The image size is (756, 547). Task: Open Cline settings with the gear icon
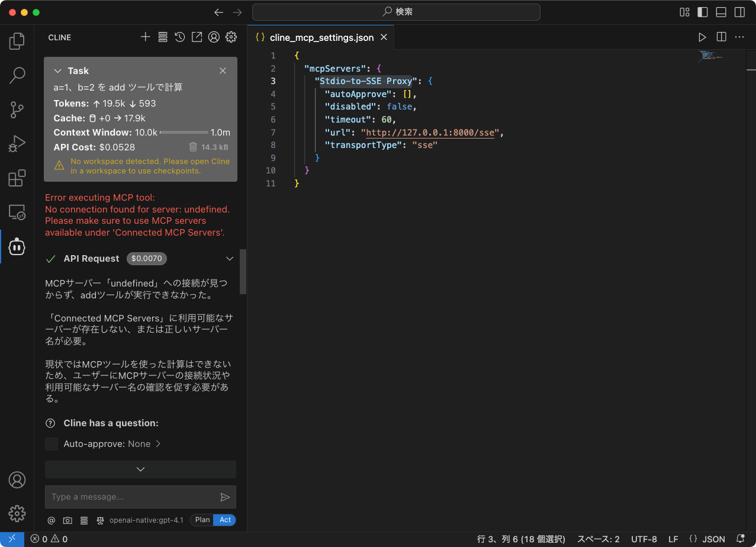pyautogui.click(x=231, y=37)
